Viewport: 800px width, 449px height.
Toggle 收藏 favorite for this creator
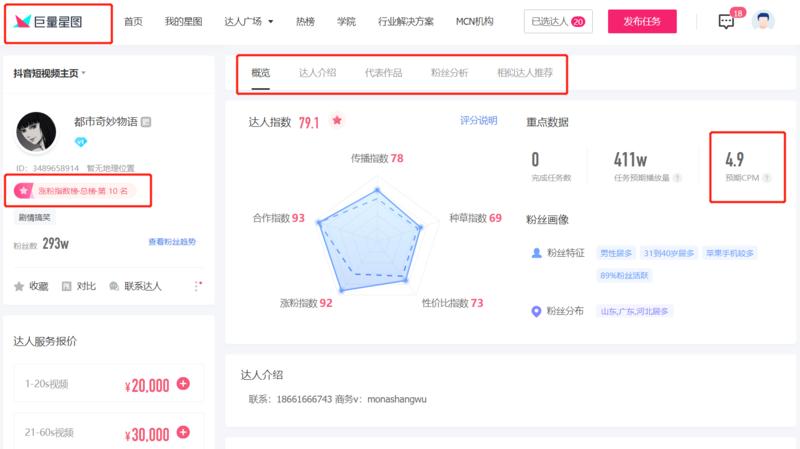(x=31, y=286)
